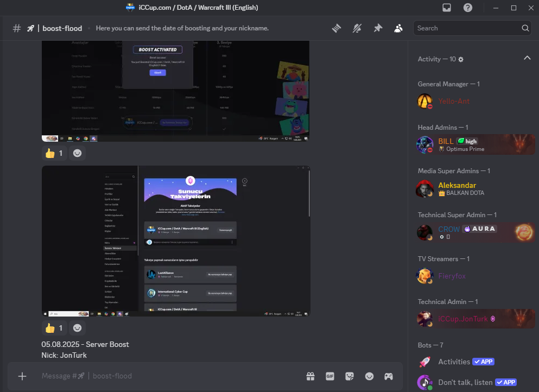539x392 pixels.
Task: Click the 'high' server tag badge
Action: click(467, 141)
